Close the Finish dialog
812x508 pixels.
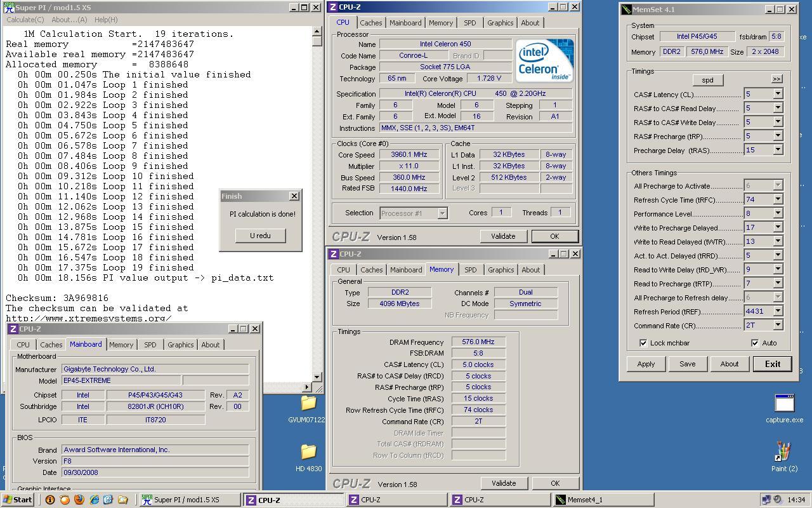(x=294, y=196)
